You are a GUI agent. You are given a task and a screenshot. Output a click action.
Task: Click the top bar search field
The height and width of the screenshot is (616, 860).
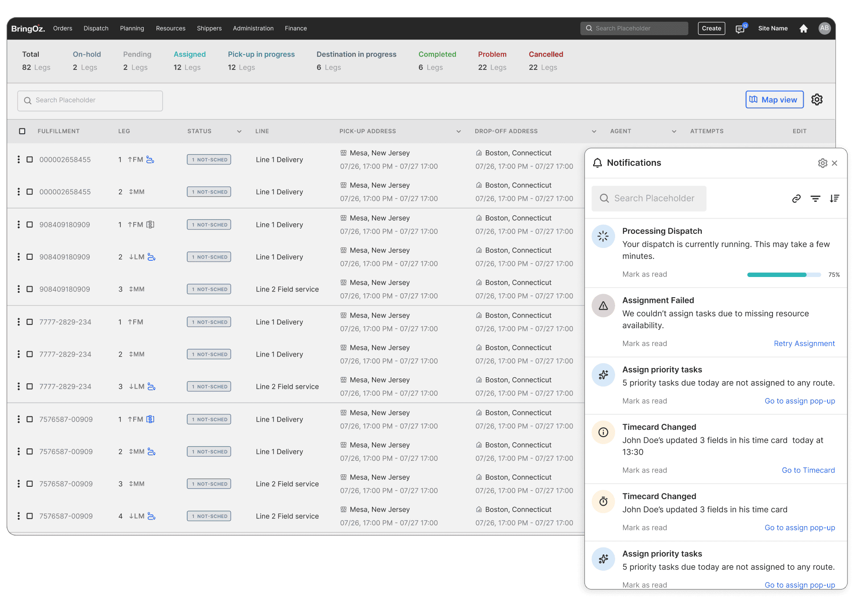point(634,28)
